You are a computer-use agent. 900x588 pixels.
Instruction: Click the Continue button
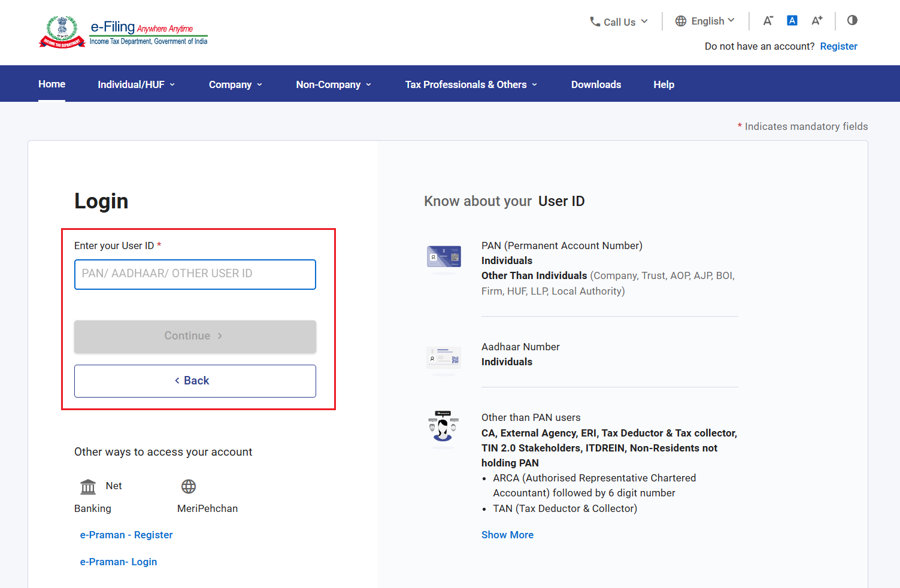pyautogui.click(x=195, y=337)
